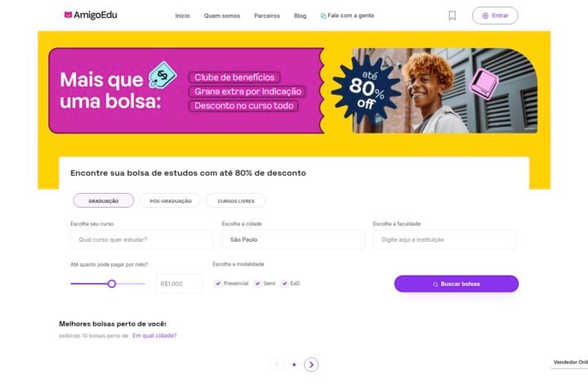This screenshot has height=385, width=588.
Task: Click the monthly price slider handle
Action: tap(111, 284)
